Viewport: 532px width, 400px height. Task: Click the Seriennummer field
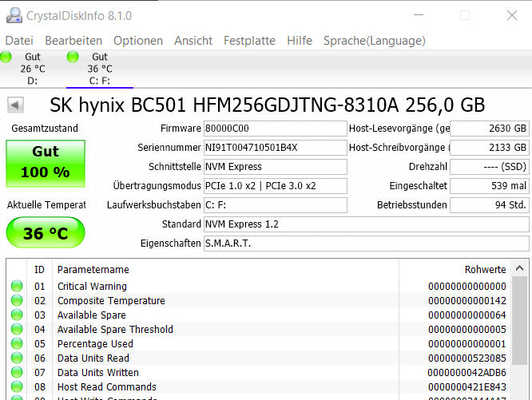(x=275, y=148)
